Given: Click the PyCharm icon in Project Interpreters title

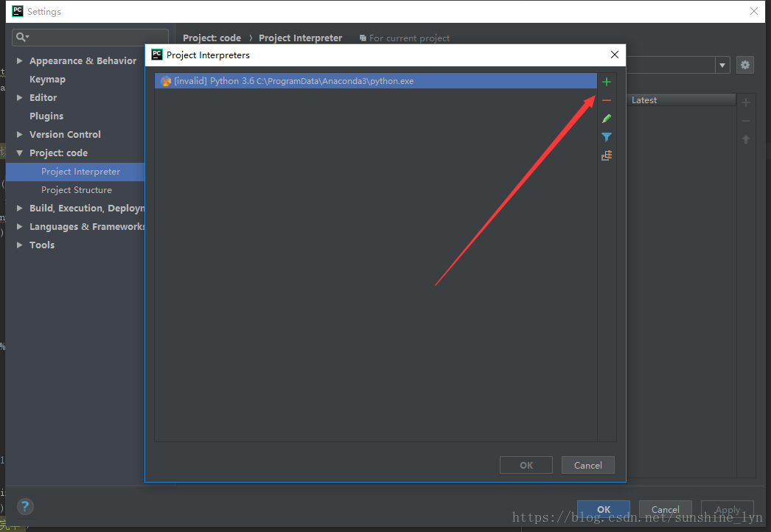Looking at the screenshot, I should pyautogui.click(x=157, y=55).
